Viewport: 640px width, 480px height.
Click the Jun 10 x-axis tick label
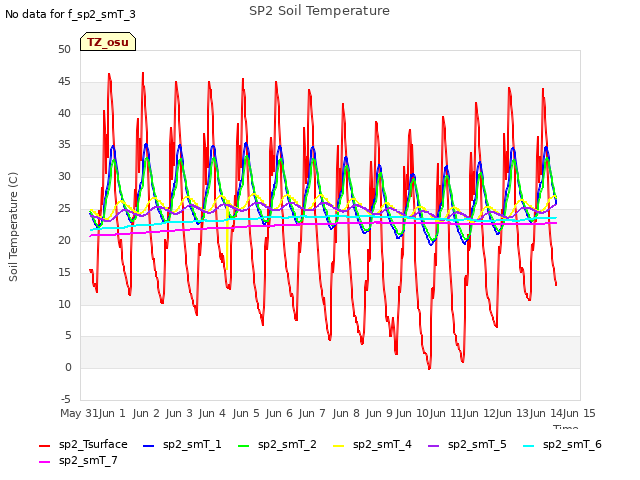point(412,413)
